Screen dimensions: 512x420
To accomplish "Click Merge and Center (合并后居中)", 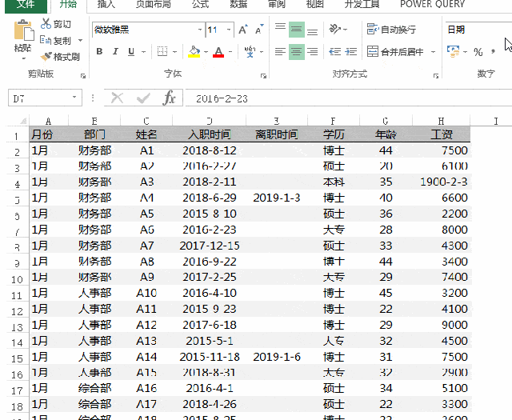I will point(395,52).
